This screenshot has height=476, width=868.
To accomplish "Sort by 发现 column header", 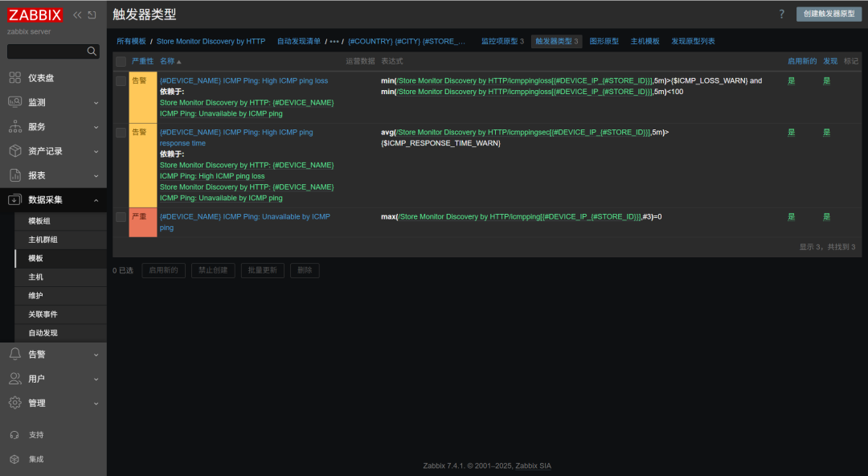I will 830,61.
